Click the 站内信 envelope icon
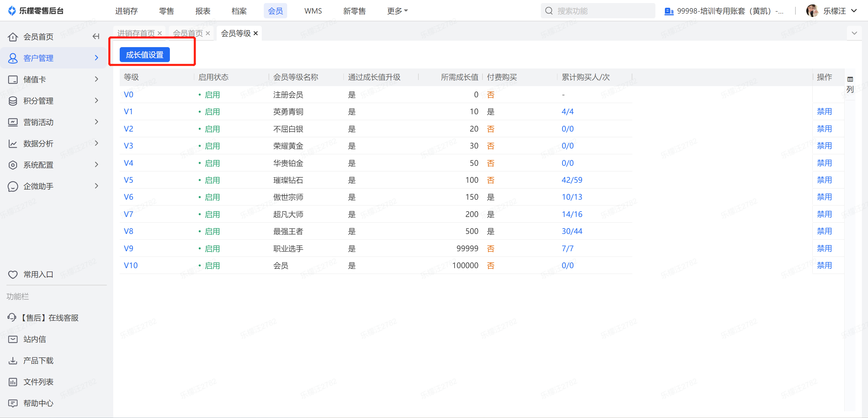Screen dimensions: 868x418 tap(13, 339)
